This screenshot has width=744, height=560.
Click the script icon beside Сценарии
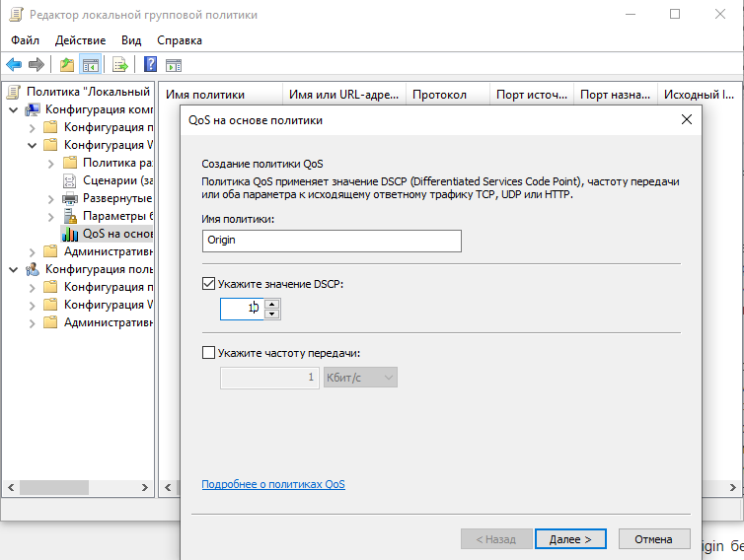(69, 180)
